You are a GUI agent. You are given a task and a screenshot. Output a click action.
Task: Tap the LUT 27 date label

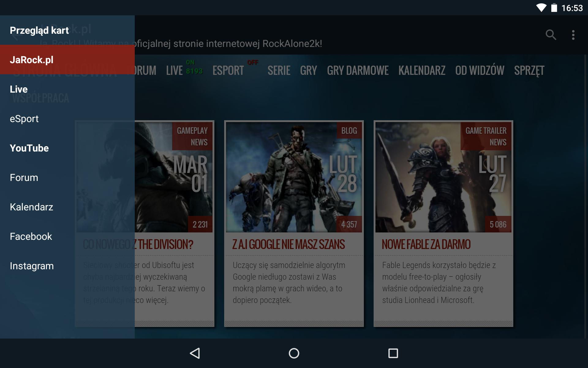click(x=492, y=174)
